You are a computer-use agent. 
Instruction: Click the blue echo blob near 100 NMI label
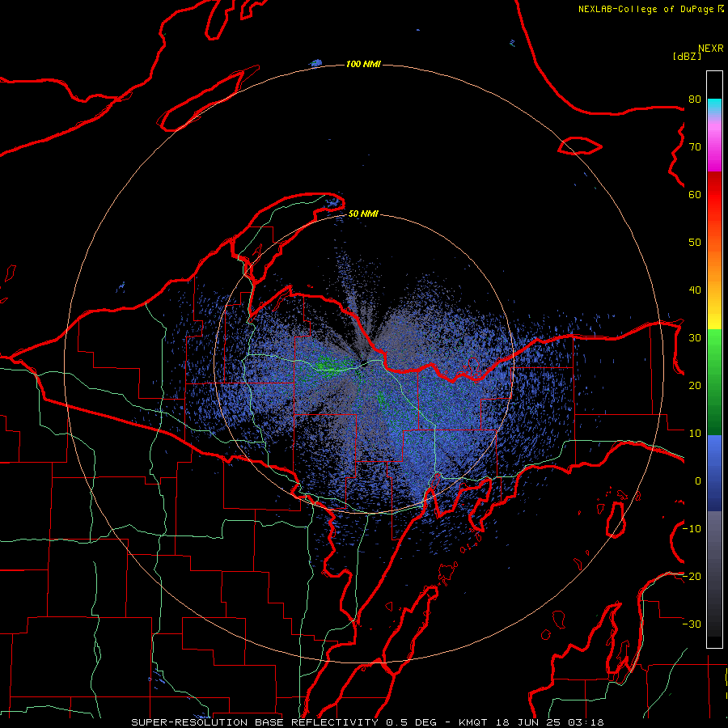pos(316,62)
